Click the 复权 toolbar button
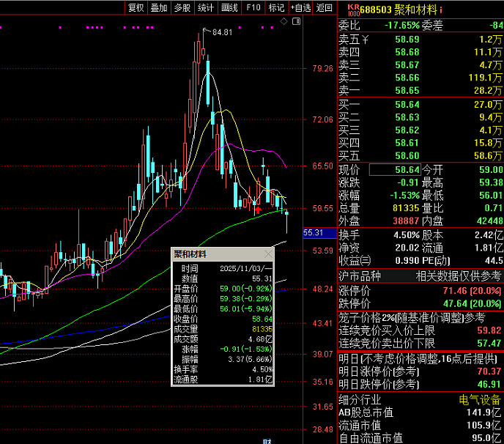The width and height of the screenshot is (504, 444). [x=136, y=7]
